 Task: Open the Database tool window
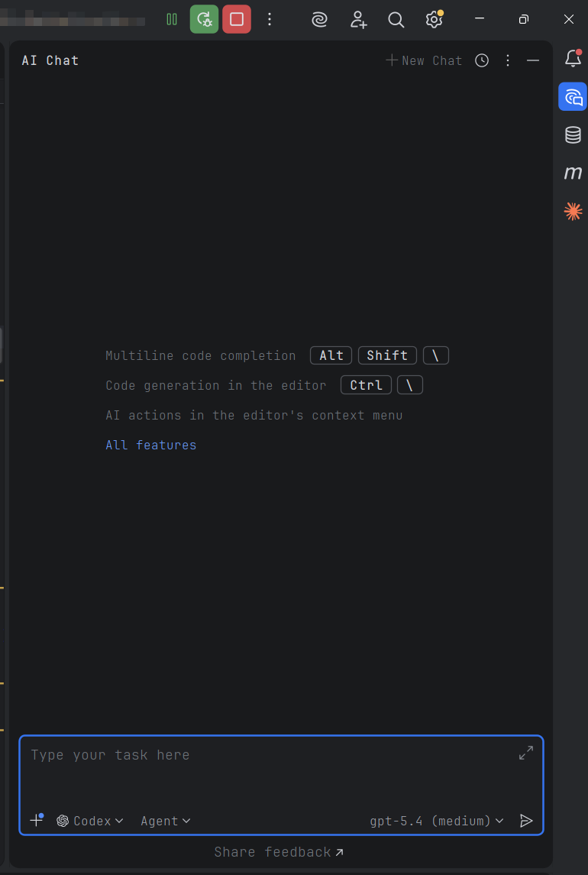coord(573,134)
